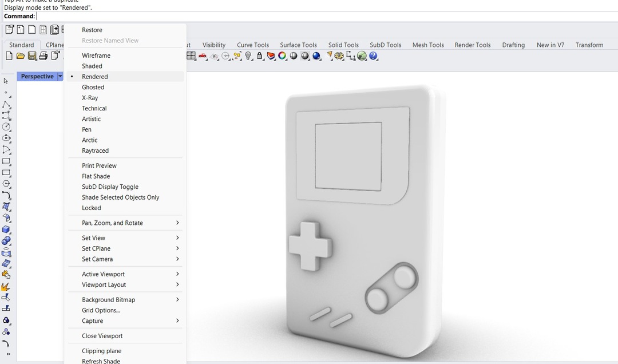
Task: Click inside the Command input field
Action: tap(327, 16)
